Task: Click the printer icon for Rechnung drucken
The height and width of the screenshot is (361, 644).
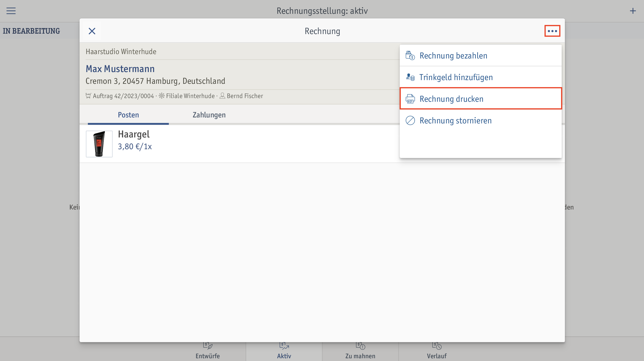Action: click(410, 99)
